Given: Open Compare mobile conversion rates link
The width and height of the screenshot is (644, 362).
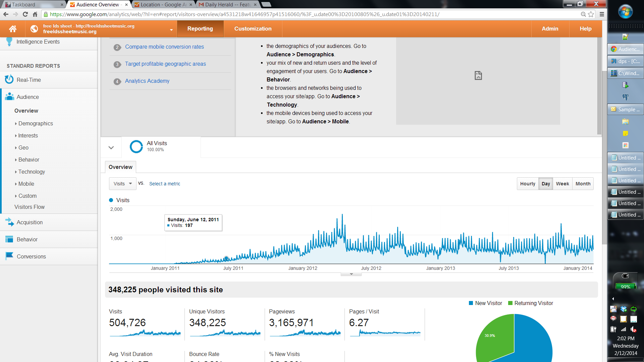Looking at the screenshot, I should (x=164, y=47).
